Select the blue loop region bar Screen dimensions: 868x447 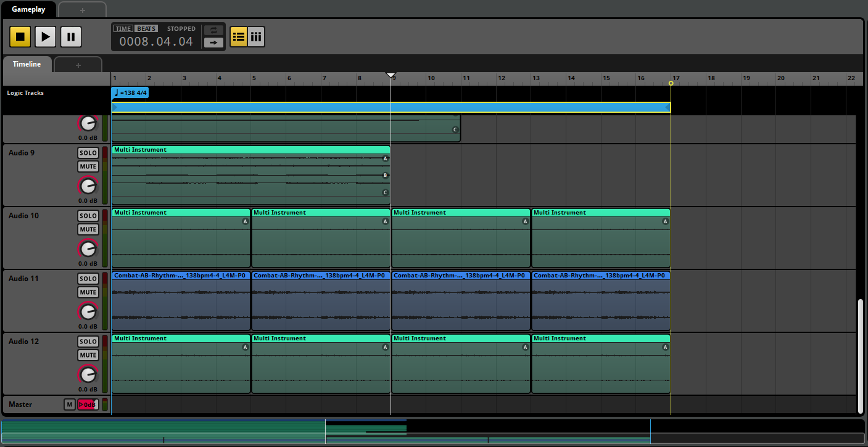tap(391, 108)
